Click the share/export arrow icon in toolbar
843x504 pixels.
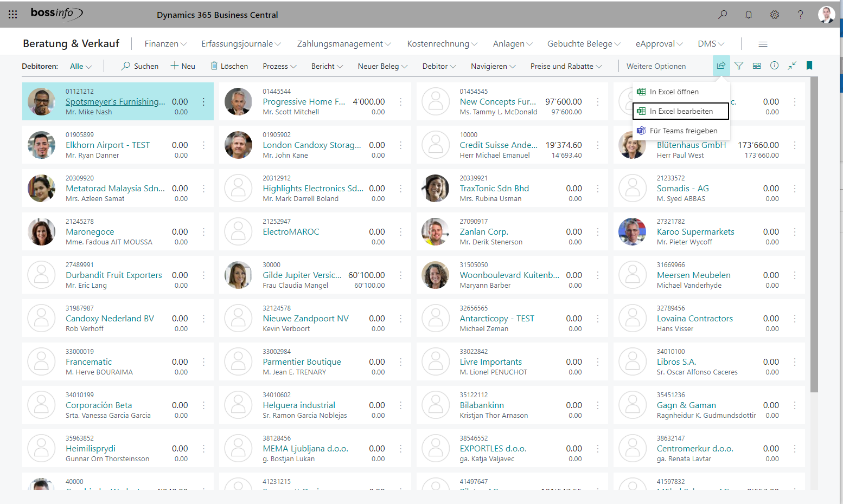721,65
